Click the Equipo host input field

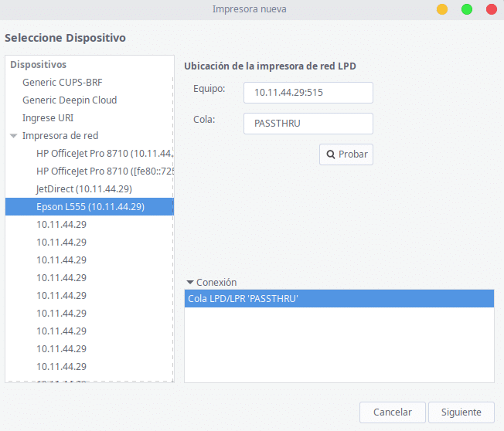pyautogui.click(x=308, y=93)
